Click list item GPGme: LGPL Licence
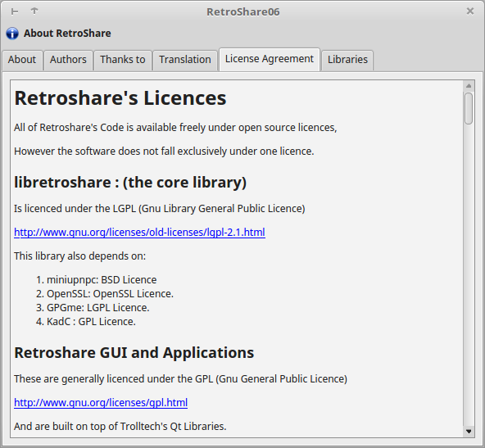 point(93,308)
